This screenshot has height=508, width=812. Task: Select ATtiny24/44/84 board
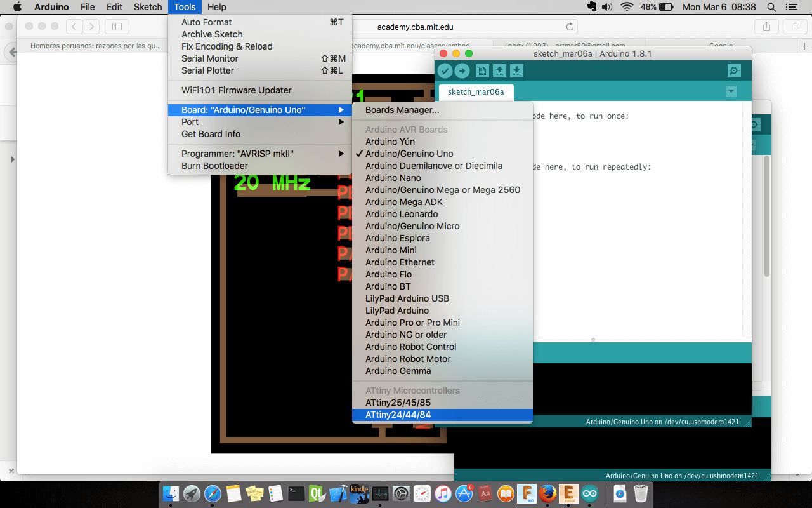click(x=442, y=415)
